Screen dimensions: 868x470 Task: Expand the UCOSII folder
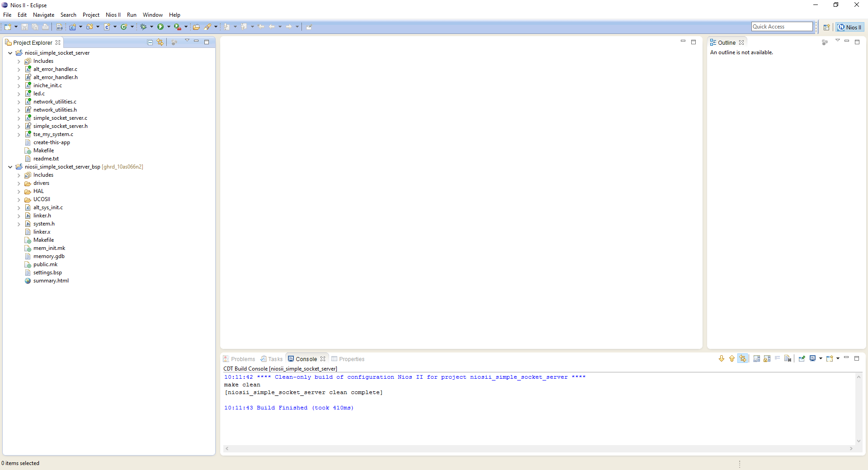coord(19,199)
